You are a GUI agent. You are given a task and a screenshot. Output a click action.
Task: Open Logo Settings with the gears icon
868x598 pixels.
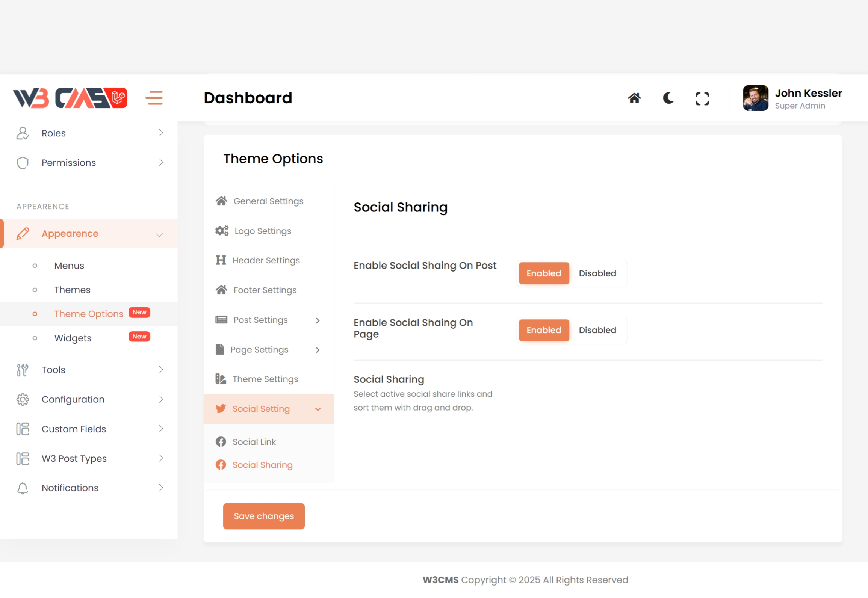tap(262, 231)
